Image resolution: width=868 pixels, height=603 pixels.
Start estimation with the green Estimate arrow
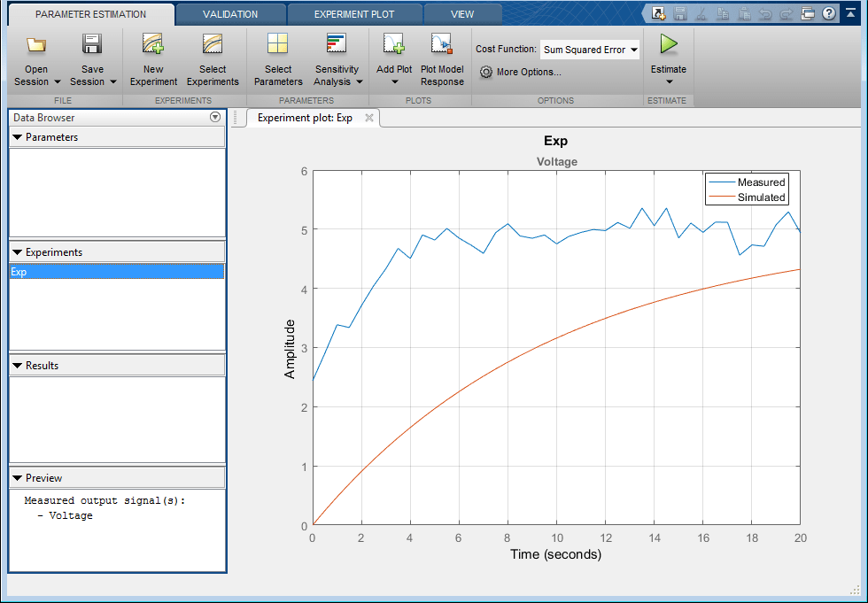tap(669, 43)
